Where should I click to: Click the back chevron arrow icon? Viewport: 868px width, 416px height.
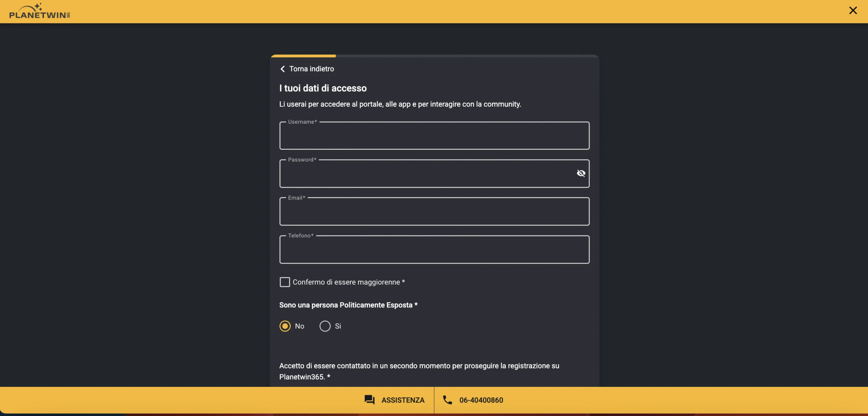point(283,69)
